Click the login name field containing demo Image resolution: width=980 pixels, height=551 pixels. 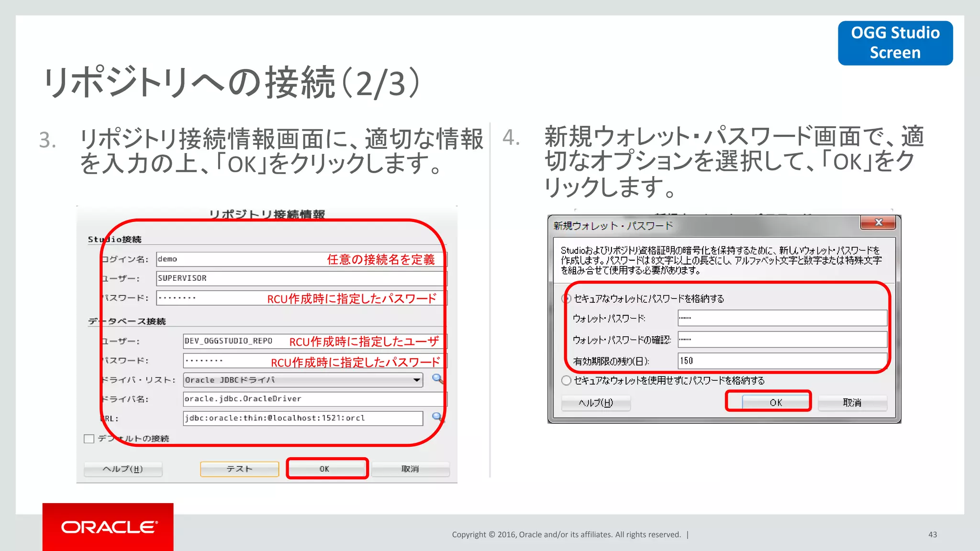pos(301,259)
